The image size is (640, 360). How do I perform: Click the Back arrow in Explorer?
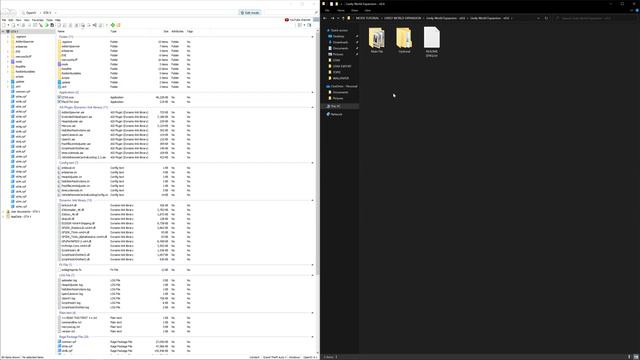[325, 18]
